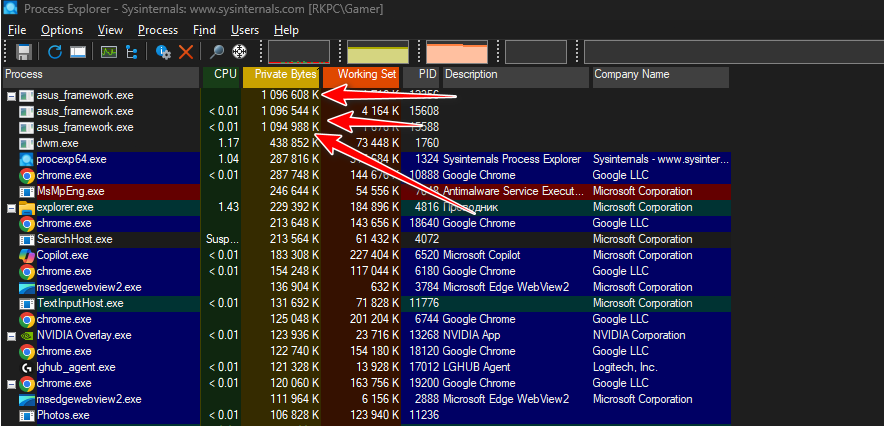884x426 pixels.
Task: Open the Users menu
Action: (x=245, y=30)
